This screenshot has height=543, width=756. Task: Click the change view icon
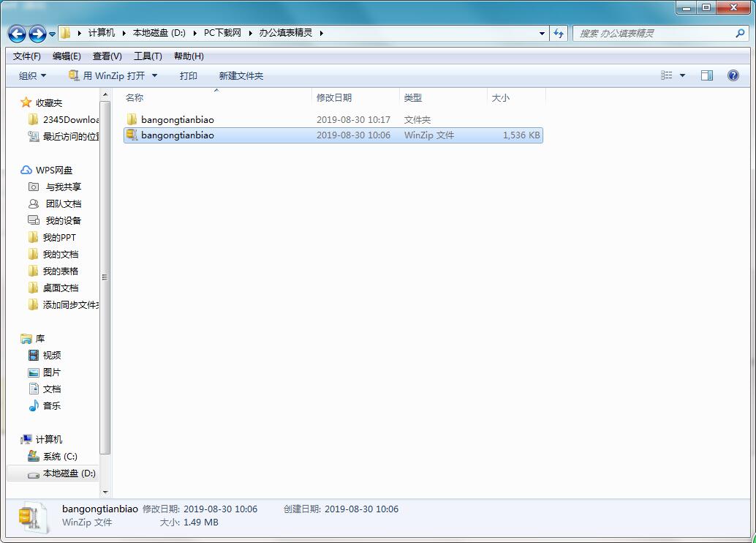pyautogui.click(x=666, y=75)
